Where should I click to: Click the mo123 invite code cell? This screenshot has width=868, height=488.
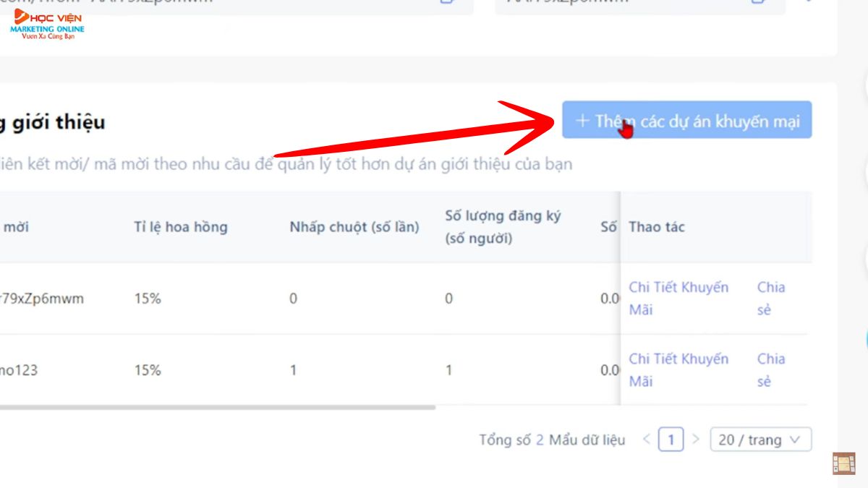point(19,370)
